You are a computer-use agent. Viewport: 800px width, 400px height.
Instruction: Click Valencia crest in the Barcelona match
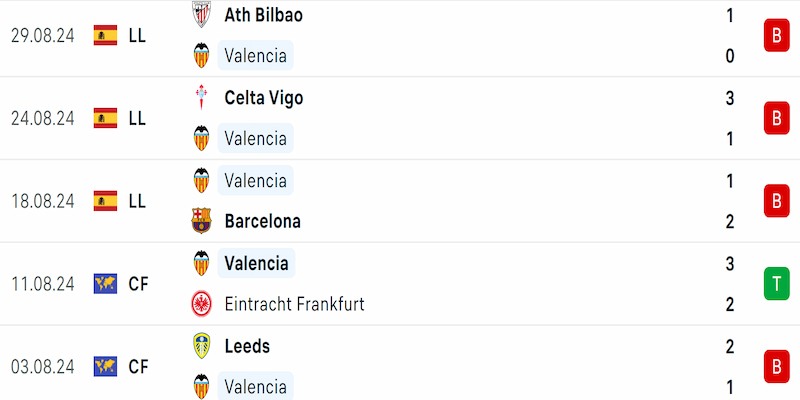(x=202, y=180)
